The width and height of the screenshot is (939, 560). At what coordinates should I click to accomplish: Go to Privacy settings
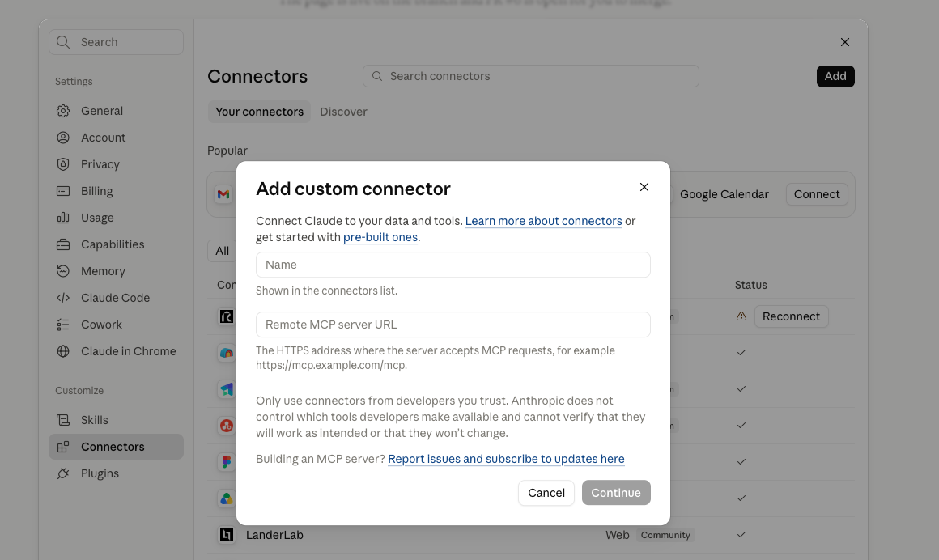[x=117, y=164]
